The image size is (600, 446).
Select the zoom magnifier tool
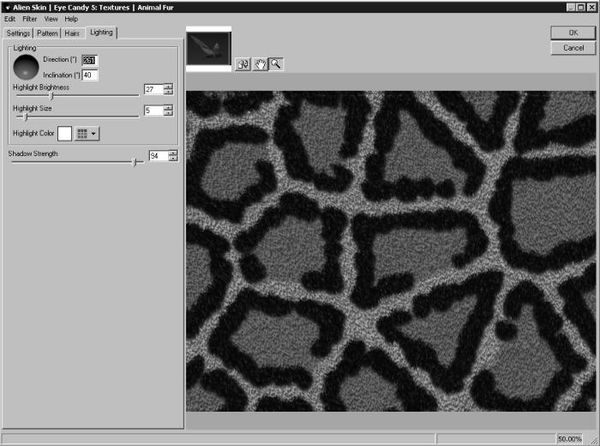point(275,64)
